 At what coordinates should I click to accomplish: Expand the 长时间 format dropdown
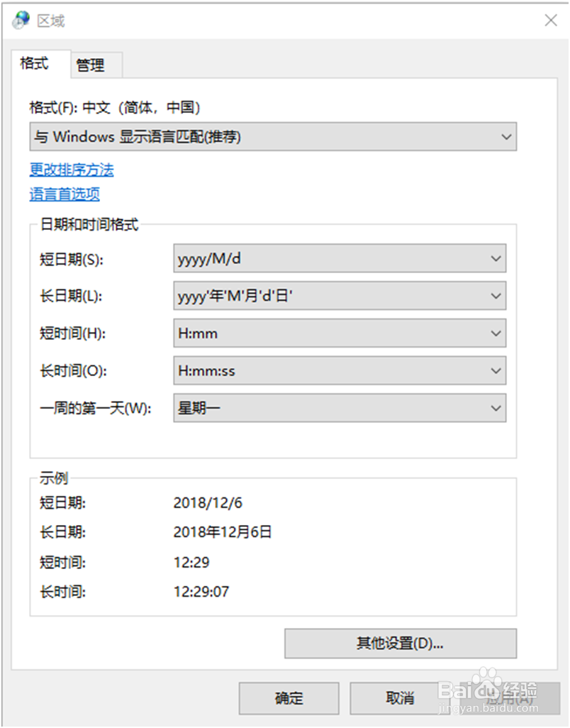[340, 370]
